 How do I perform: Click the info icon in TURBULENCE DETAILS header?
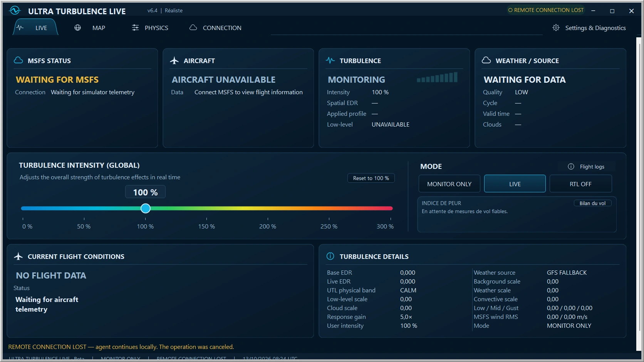point(330,256)
